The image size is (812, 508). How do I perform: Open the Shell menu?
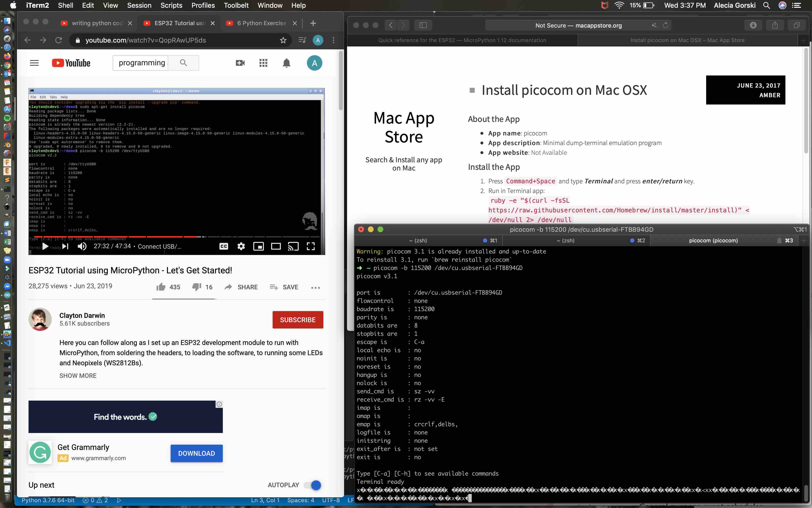click(65, 5)
